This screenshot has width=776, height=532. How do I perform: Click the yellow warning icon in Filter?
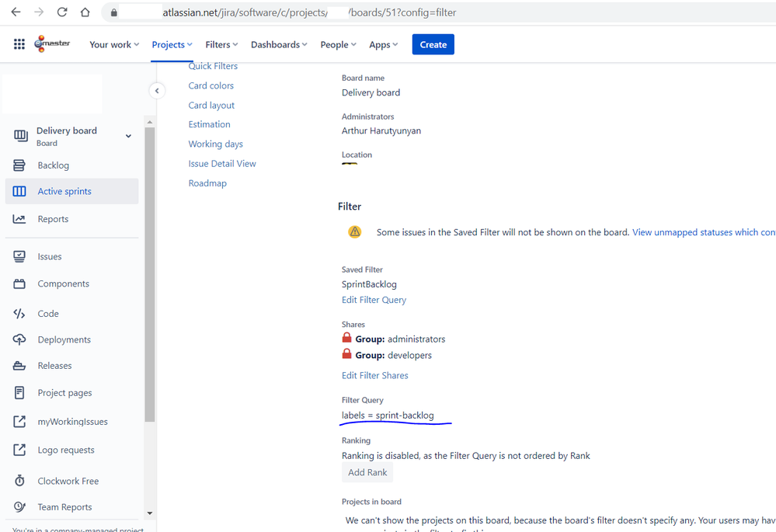click(x=355, y=231)
